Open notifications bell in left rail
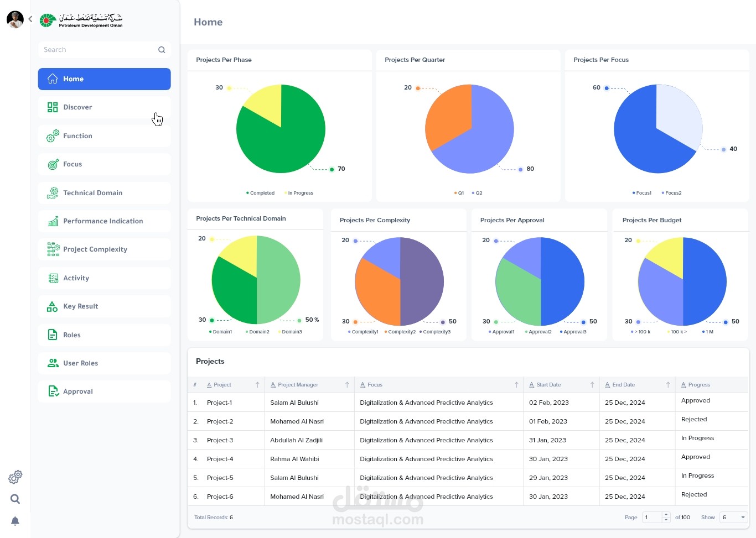Image resolution: width=756 pixels, height=538 pixels. coord(15,521)
